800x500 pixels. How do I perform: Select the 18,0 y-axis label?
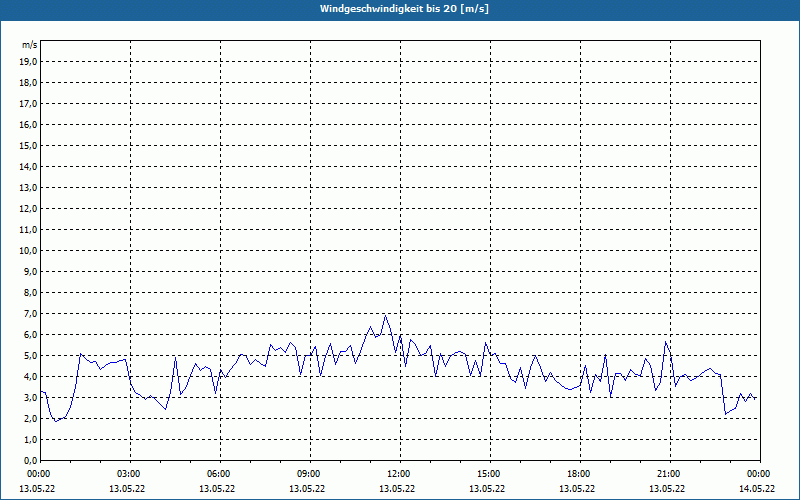29,83
